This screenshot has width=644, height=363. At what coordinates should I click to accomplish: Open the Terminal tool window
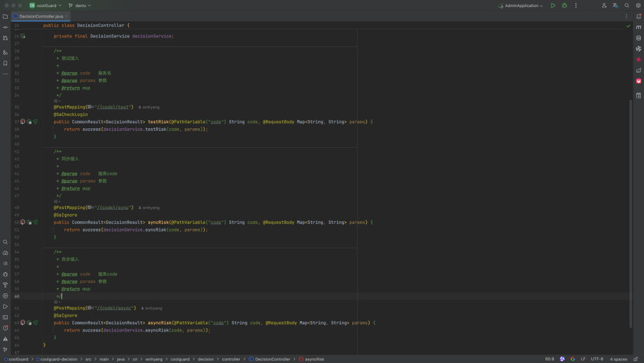[x=5, y=317]
